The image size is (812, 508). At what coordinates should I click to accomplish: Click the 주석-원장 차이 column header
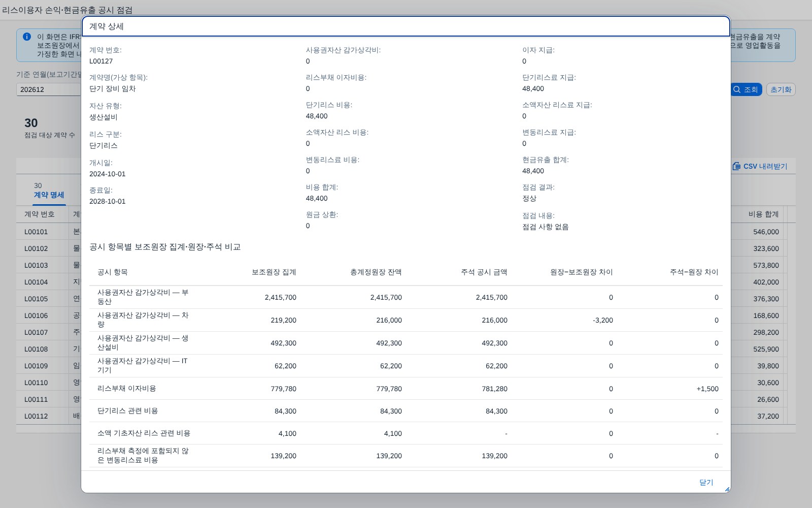pyautogui.click(x=694, y=272)
